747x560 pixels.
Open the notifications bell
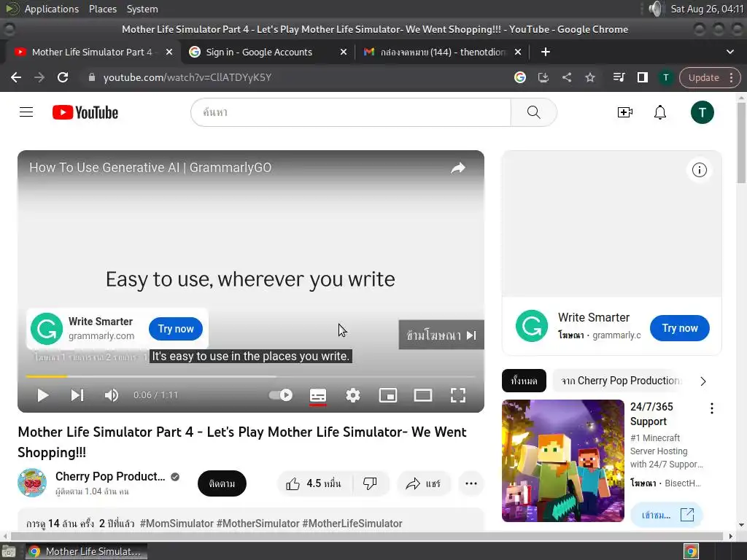[659, 112]
